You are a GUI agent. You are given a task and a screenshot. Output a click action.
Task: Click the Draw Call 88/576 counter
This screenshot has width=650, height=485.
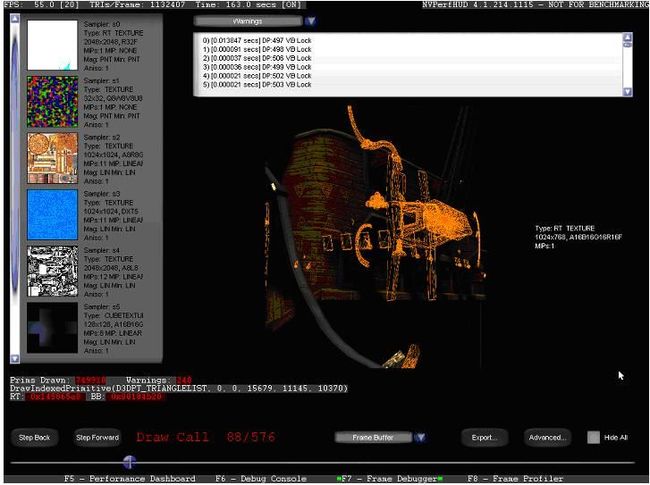[206, 437]
